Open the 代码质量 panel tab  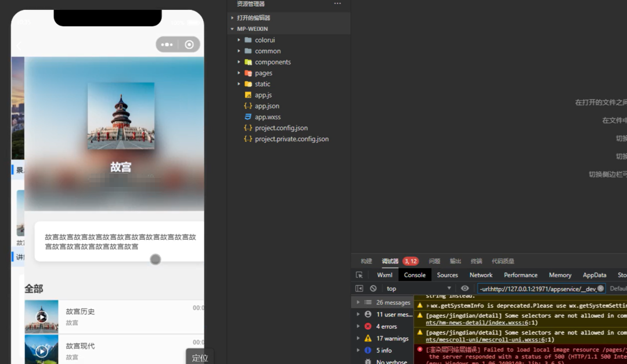[x=503, y=261]
